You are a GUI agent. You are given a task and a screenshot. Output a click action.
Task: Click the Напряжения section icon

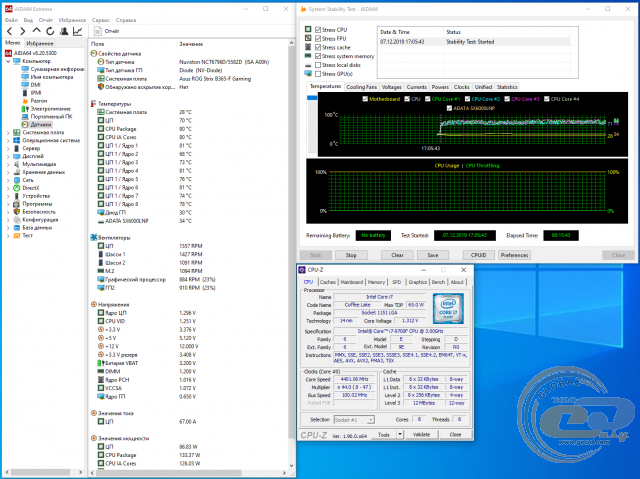click(93, 304)
